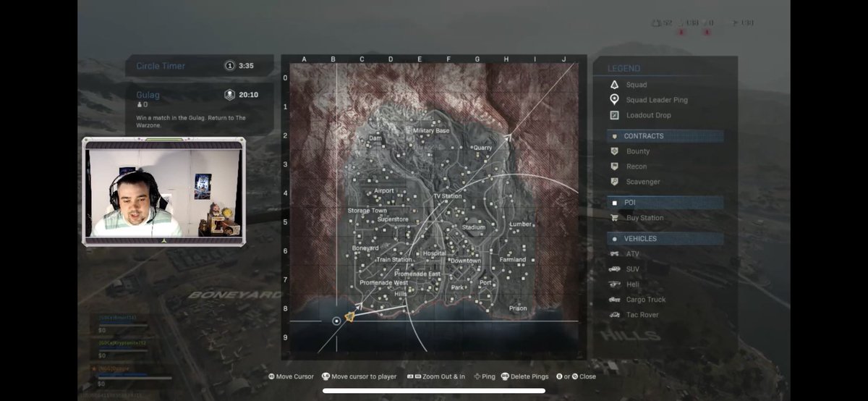Screen dimensions: 868x401
Task: Click the Bounty contract icon in legend
Action: click(x=615, y=151)
